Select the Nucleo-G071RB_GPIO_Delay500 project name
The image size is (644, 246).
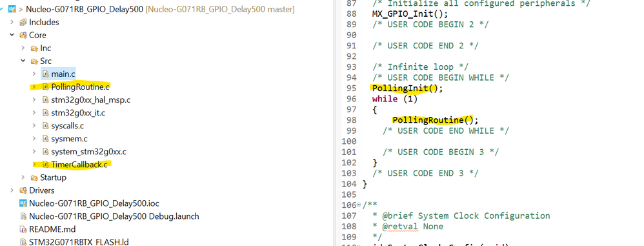pos(85,9)
